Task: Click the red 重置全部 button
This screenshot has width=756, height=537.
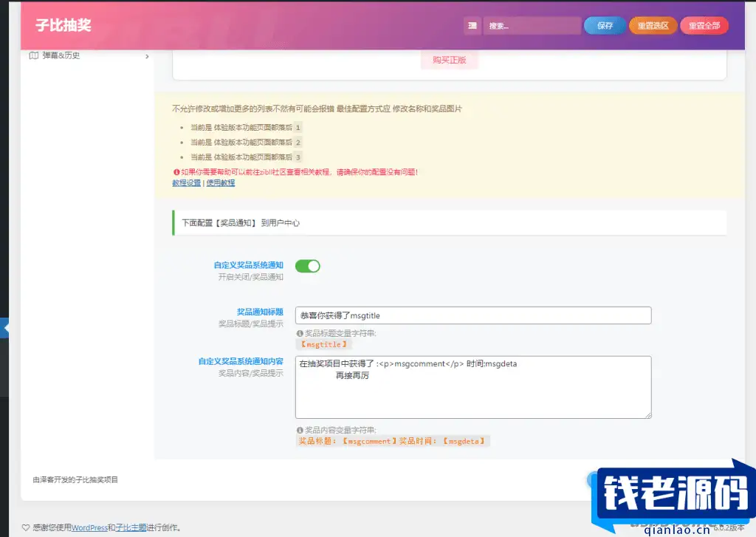Action: click(x=704, y=26)
